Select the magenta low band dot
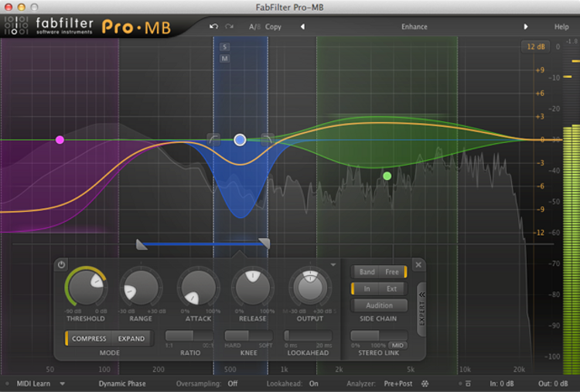580x392 pixels. tap(60, 140)
